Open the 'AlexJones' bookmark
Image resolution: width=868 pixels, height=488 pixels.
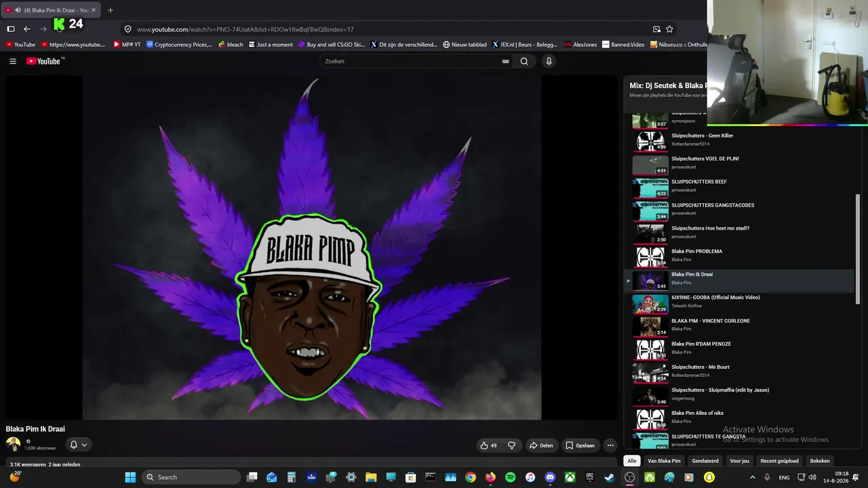(x=580, y=45)
